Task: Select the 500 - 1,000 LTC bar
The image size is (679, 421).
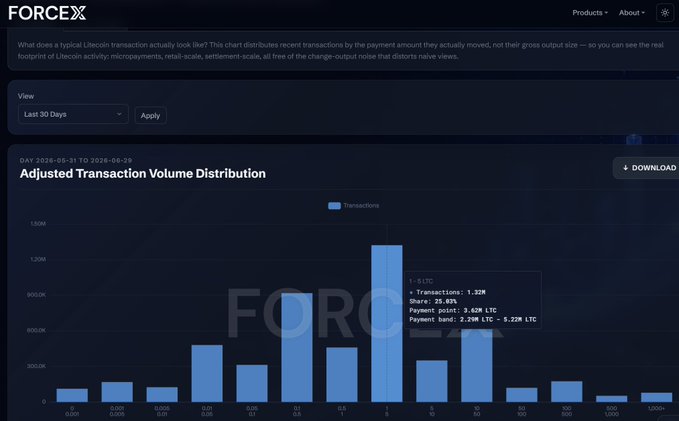Action: 611,399
